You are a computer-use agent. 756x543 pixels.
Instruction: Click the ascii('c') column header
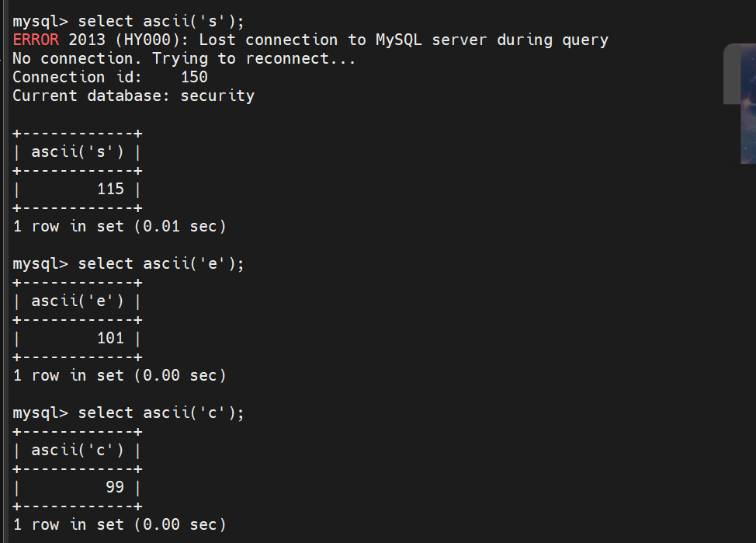point(78,451)
